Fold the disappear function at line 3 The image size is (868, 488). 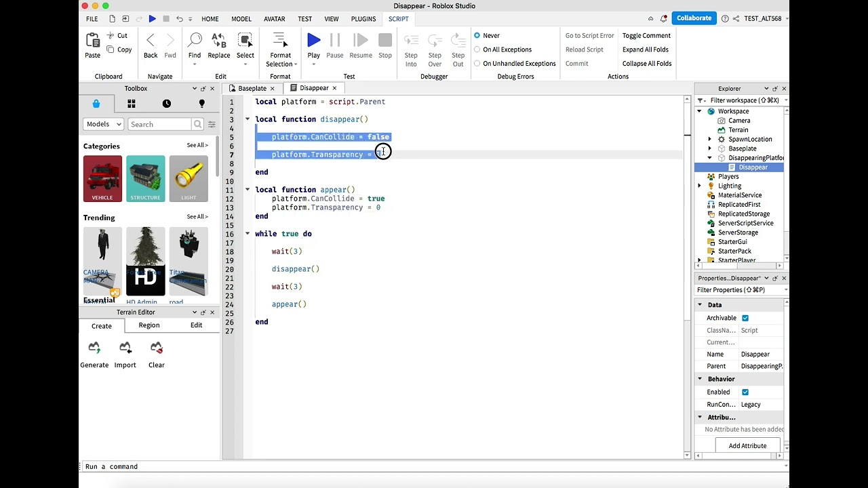click(248, 119)
